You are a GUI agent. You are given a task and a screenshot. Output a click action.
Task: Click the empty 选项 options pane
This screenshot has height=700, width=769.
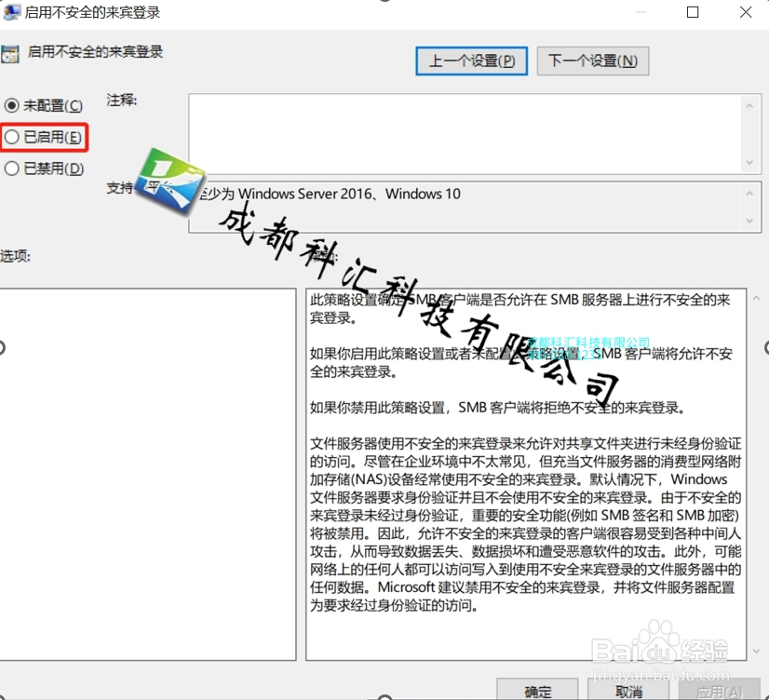click(148, 474)
